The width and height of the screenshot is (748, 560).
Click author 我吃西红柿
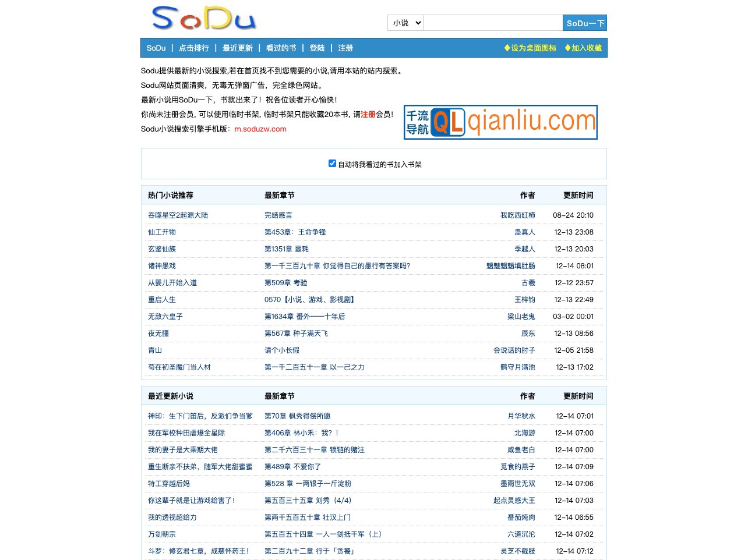point(518,215)
